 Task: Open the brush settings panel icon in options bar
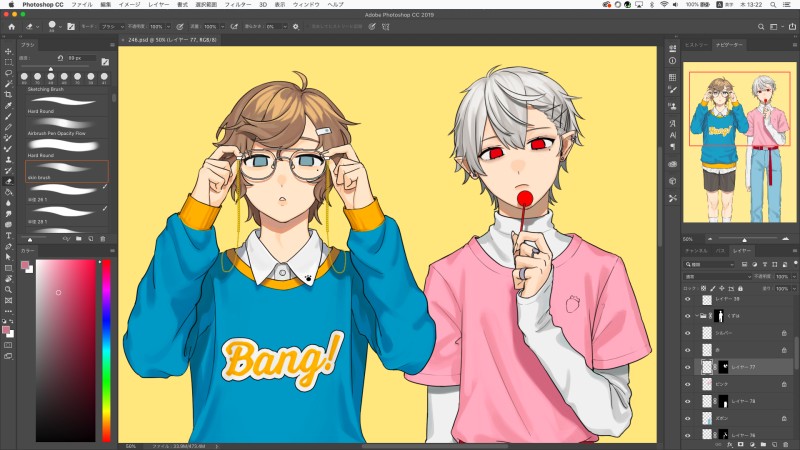71,27
